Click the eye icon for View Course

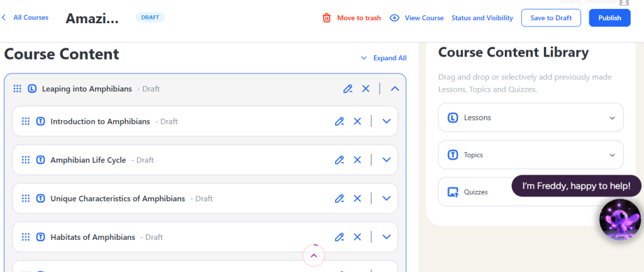(x=394, y=18)
